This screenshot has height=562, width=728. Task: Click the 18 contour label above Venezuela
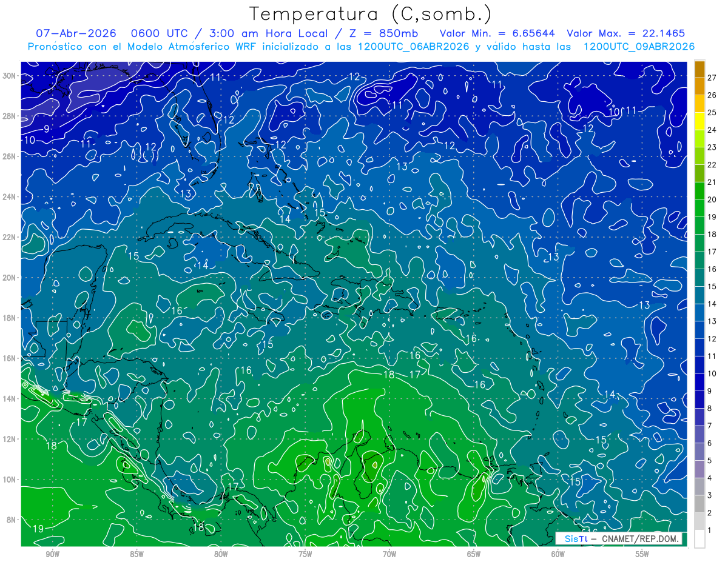pos(389,375)
